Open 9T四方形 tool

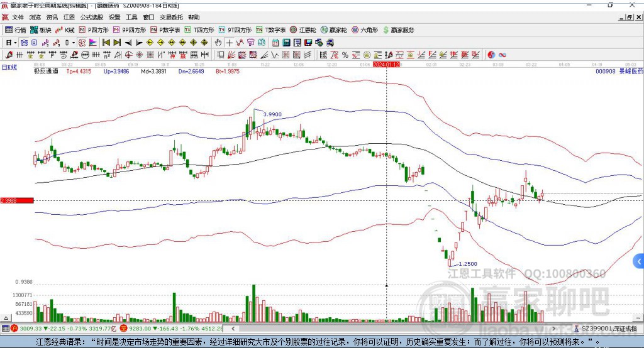click(235, 30)
